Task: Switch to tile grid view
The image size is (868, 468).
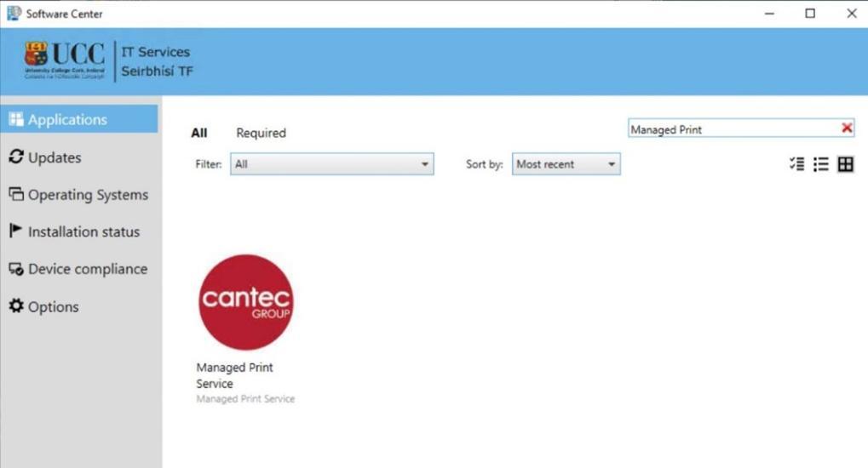Action: pyautogui.click(x=845, y=163)
